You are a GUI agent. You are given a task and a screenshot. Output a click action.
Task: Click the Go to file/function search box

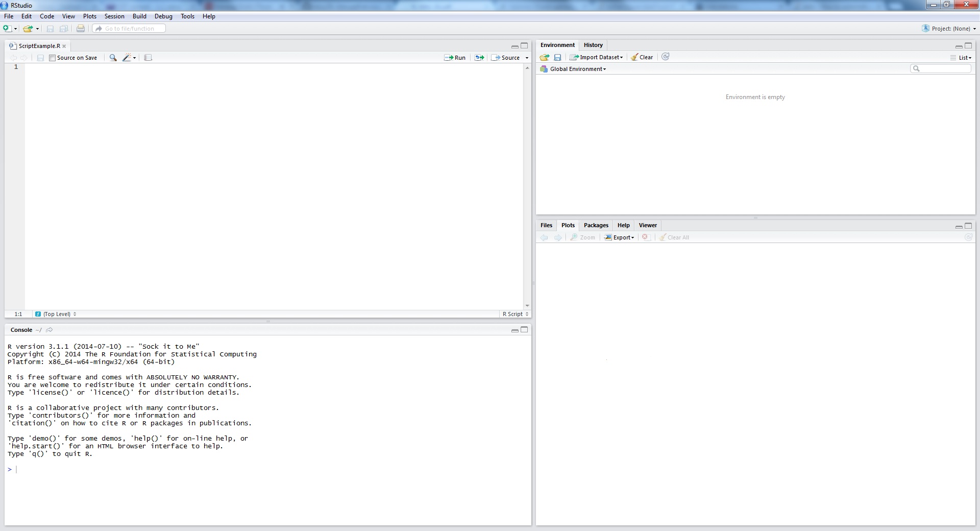pyautogui.click(x=129, y=29)
